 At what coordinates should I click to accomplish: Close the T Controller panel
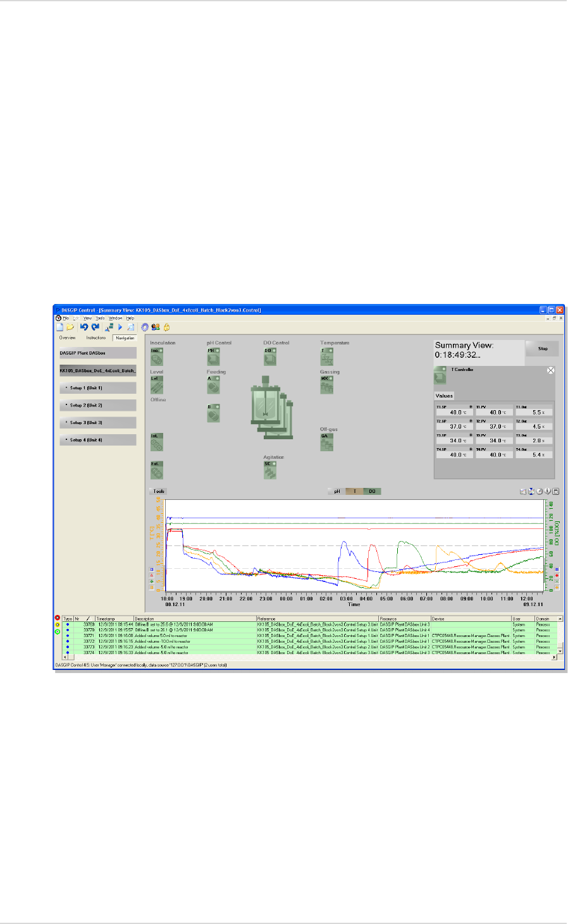(550, 370)
